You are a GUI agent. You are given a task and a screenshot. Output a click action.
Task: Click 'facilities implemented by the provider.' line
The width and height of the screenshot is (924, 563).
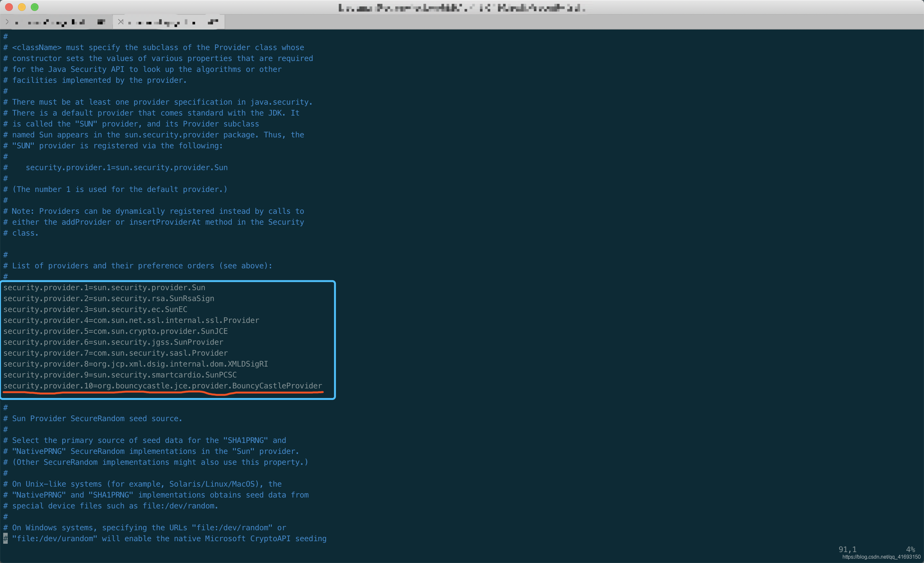(95, 80)
